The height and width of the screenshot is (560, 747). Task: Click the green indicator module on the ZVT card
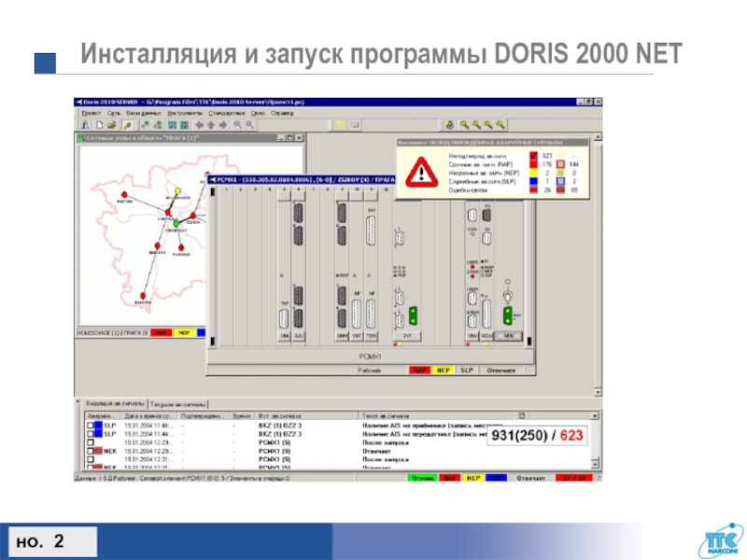coord(413,316)
